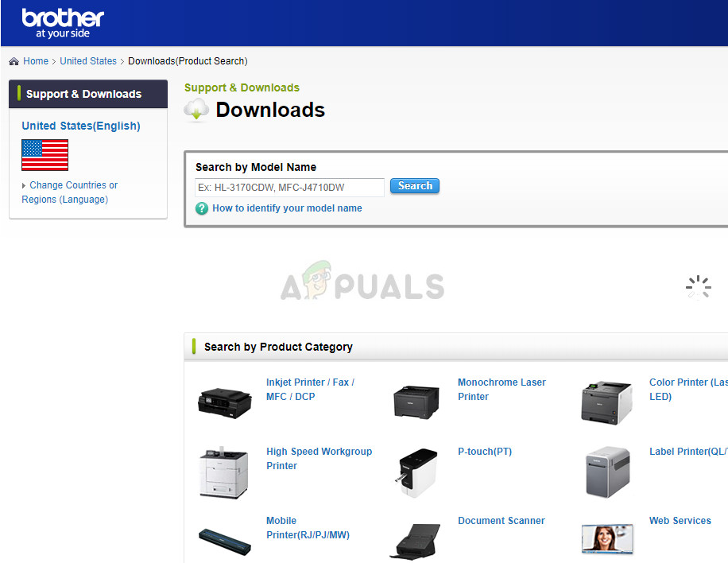Open the P-touch(PT) category link

tap(485, 452)
